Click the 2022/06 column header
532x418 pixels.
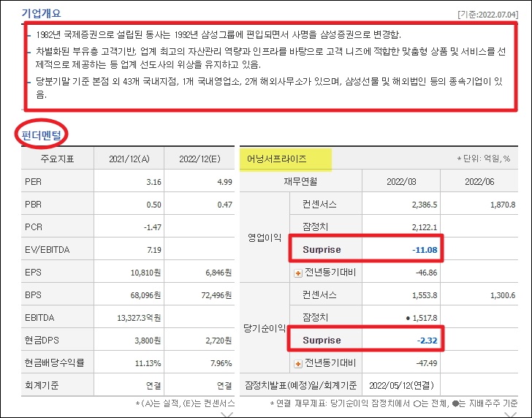[479, 181]
